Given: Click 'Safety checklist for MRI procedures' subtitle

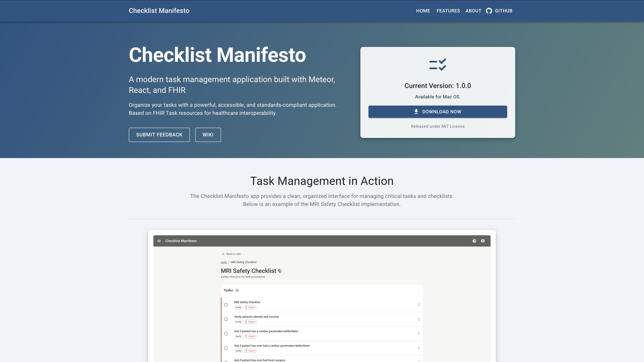Looking at the screenshot, I should (x=243, y=277).
